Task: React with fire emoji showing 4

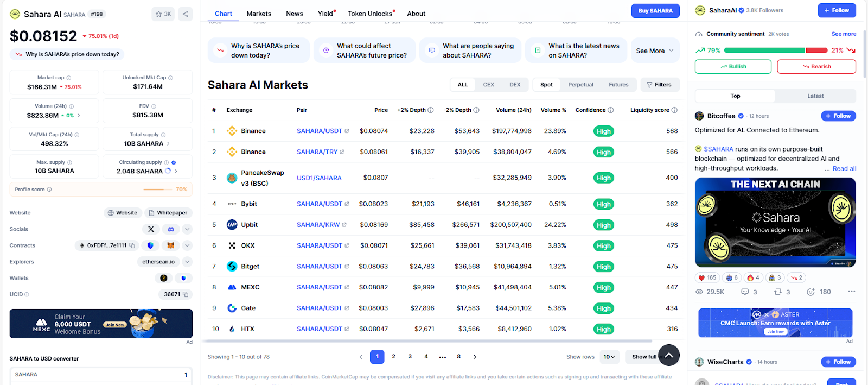Action: (753, 277)
